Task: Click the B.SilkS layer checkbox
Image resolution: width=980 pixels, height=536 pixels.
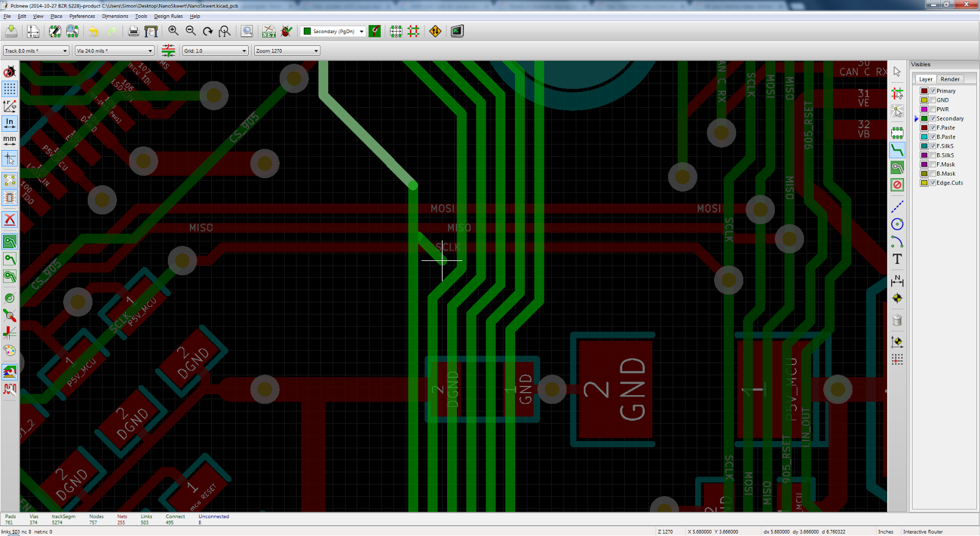Action: [x=933, y=155]
